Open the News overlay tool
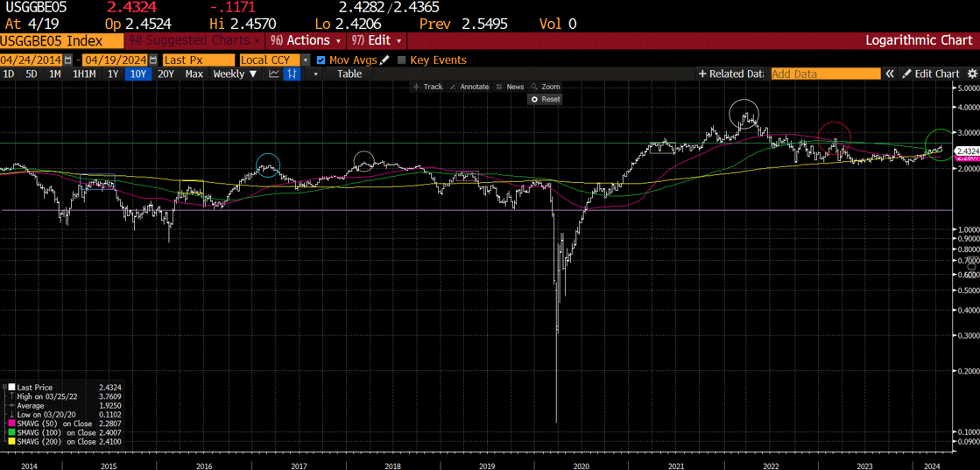980x470 pixels. (x=510, y=87)
